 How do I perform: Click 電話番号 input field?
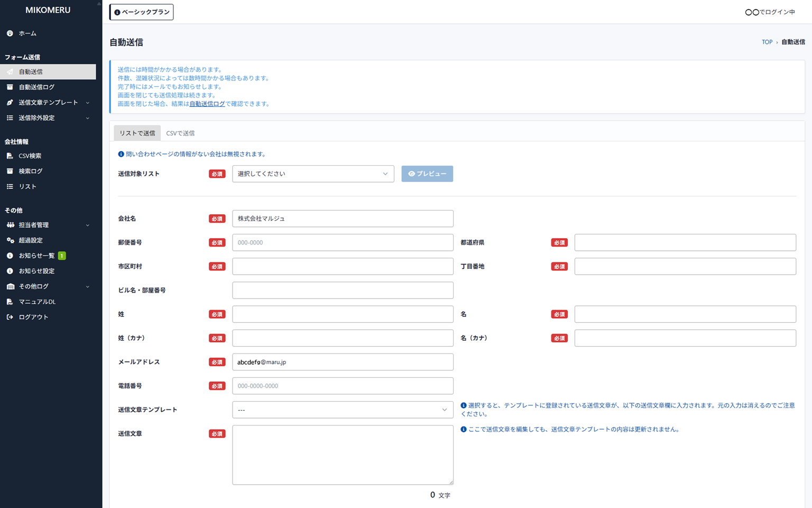(343, 386)
